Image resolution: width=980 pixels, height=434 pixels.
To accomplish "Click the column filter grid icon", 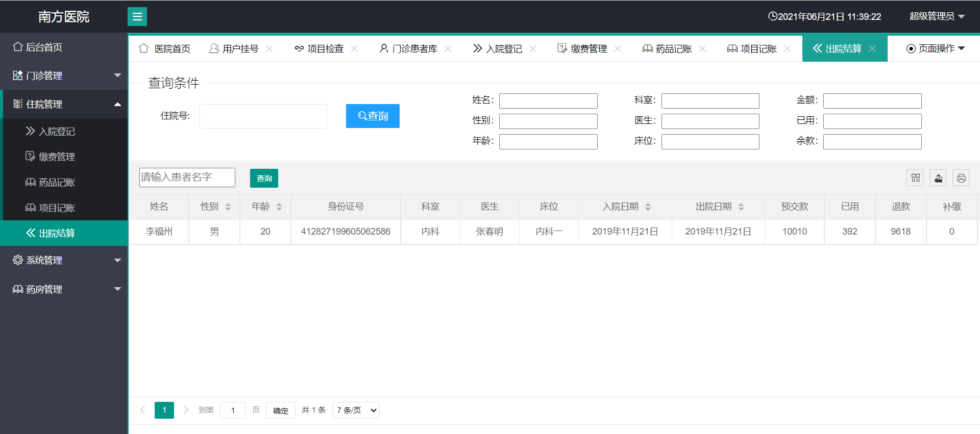I will pyautogui.click(x=915, y=178).
